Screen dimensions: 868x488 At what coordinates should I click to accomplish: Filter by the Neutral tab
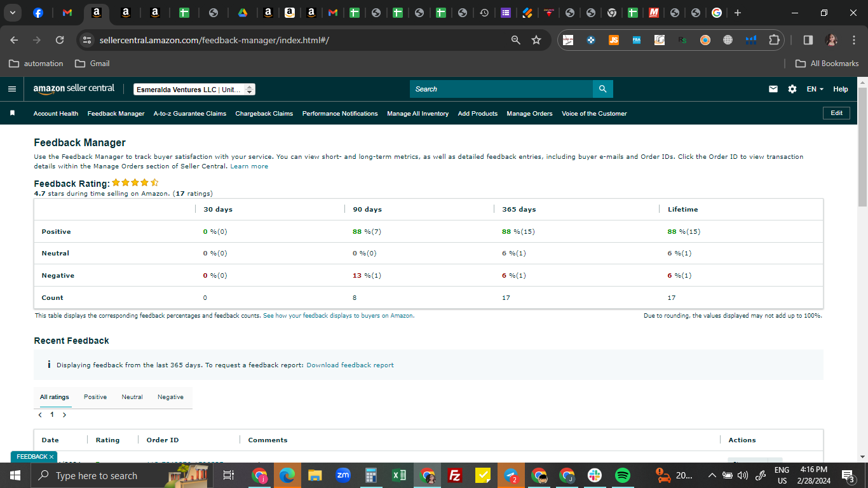point(132,397)
